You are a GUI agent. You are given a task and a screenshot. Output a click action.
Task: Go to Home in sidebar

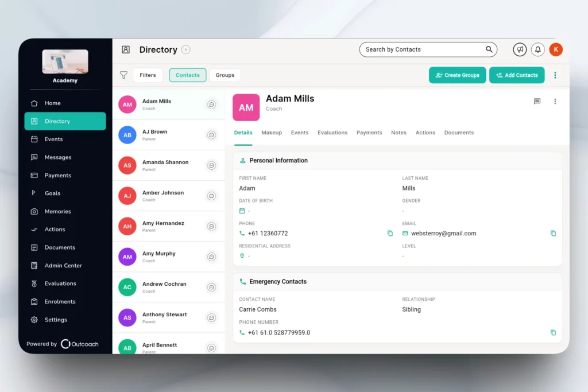click(x=65, y=103)
